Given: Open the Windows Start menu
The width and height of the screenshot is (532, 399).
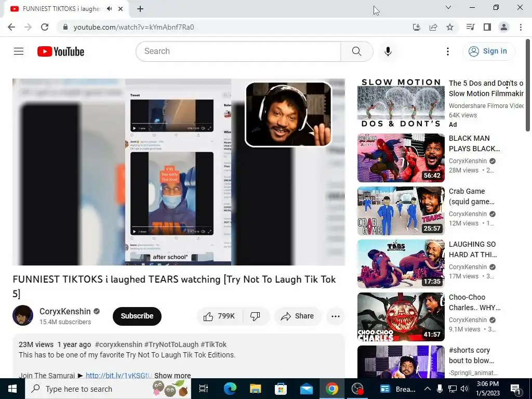Looking at the screenshot, I should (x=12, y=389).
